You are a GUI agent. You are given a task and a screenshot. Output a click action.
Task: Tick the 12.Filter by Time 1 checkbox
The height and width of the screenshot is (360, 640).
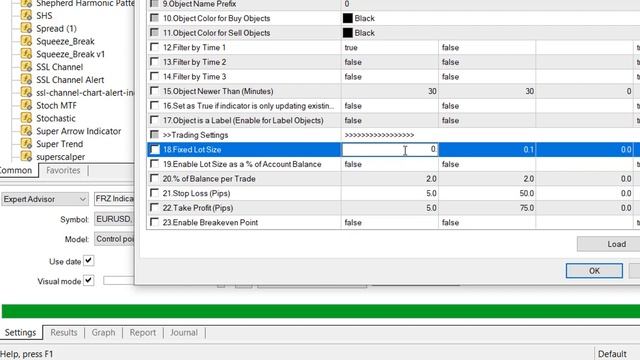(154, 47)
